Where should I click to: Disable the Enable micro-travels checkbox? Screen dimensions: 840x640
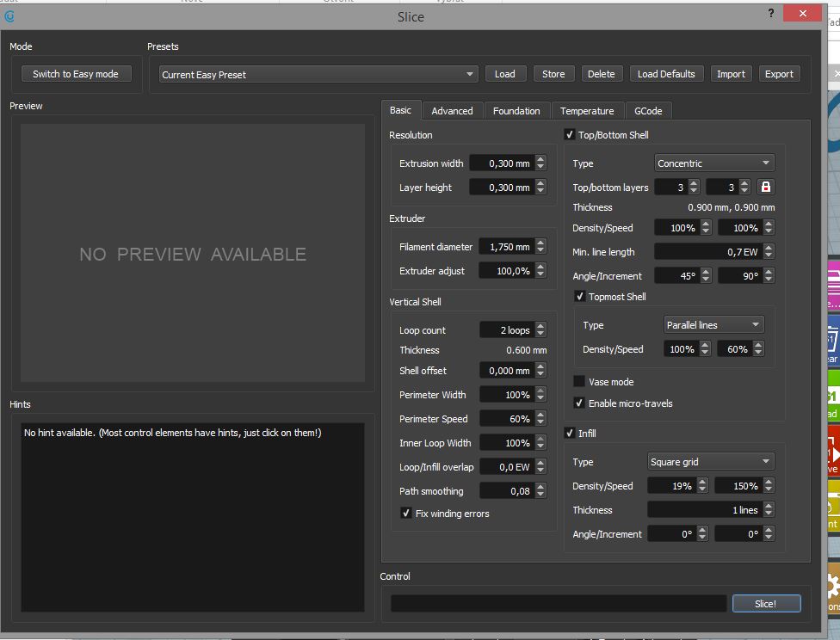(579, 403)
